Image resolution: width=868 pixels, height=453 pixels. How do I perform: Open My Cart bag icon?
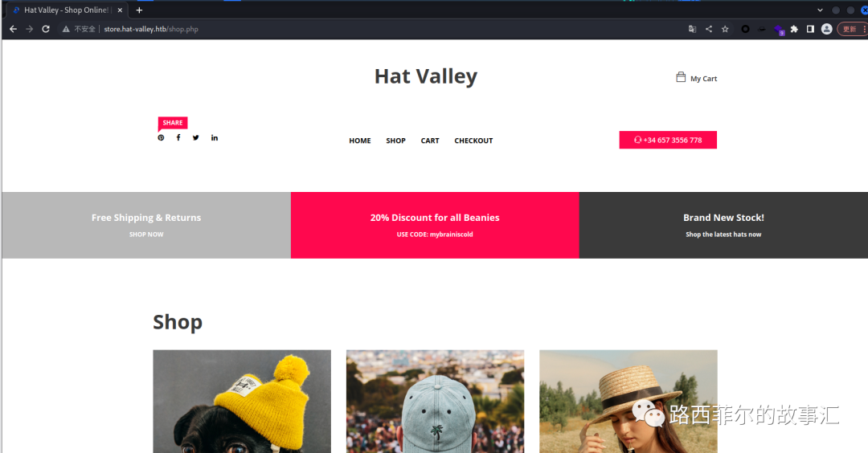(681, 77)
